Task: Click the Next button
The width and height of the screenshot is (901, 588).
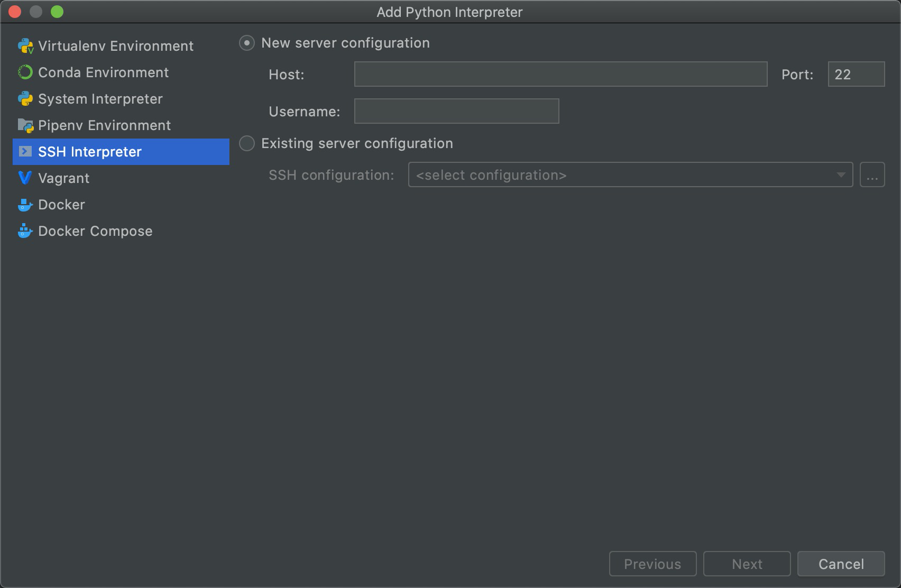Action: [x=747, y=564]
